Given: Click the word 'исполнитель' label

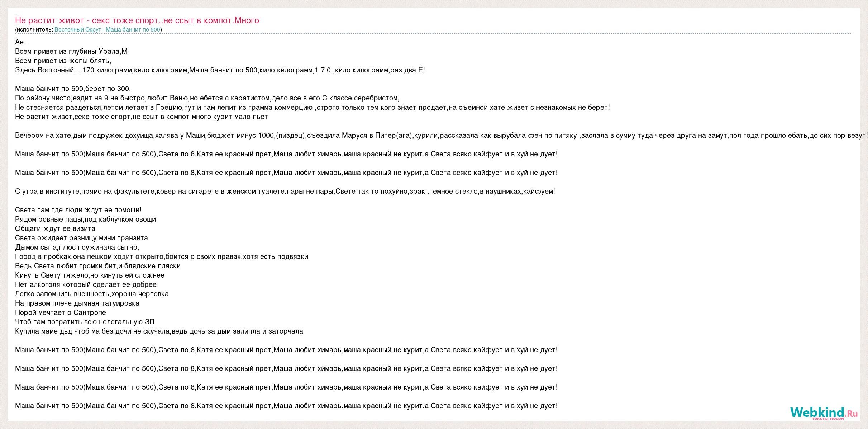Looking at the screenshot, I should [34, 30].
